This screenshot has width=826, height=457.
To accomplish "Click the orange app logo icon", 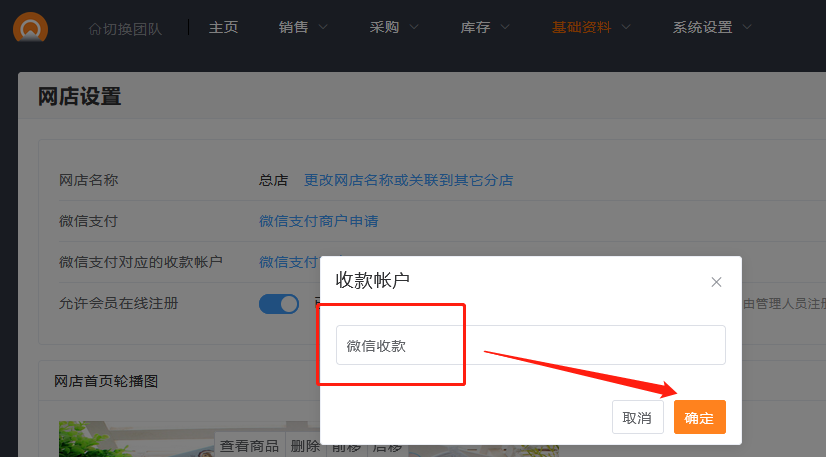I will point(30,26).
